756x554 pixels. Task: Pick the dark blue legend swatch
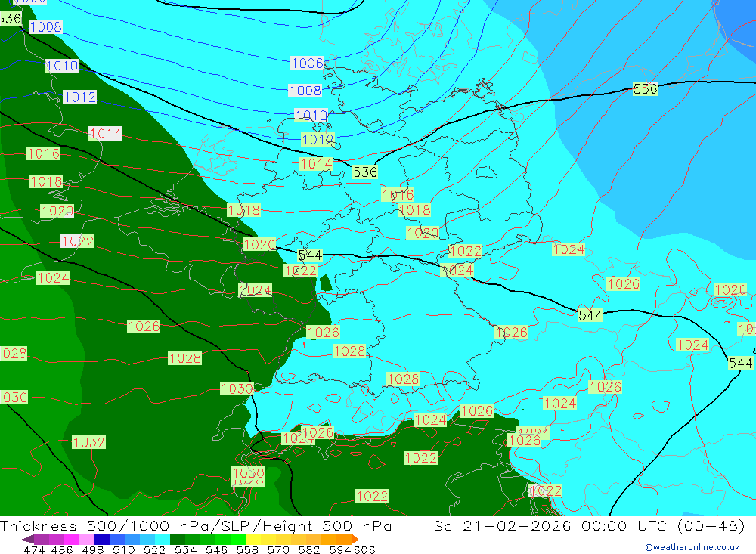102,539
